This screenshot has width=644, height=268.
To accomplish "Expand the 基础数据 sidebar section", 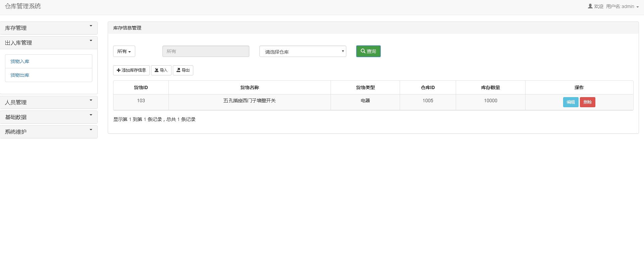I will tap(49, 117).
